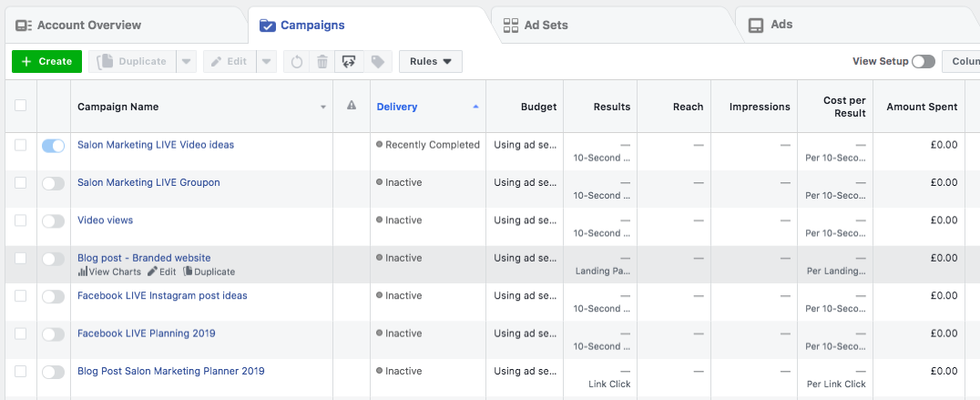Turn off Salon Marketing LIVE Video ideas toggle
Viewport: 980px width, 400px height.
pos(53,146)
